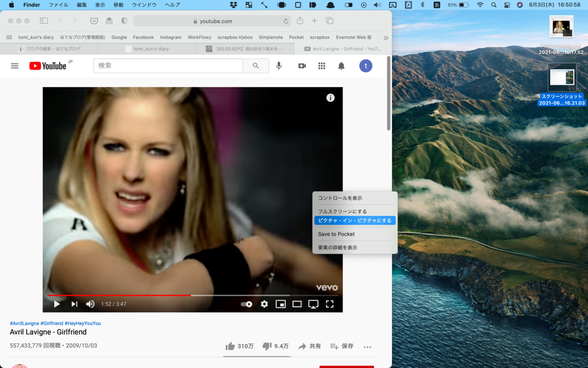Enter full screen from the player controls
The image size is (588, 368).
[x=330, y=304]
